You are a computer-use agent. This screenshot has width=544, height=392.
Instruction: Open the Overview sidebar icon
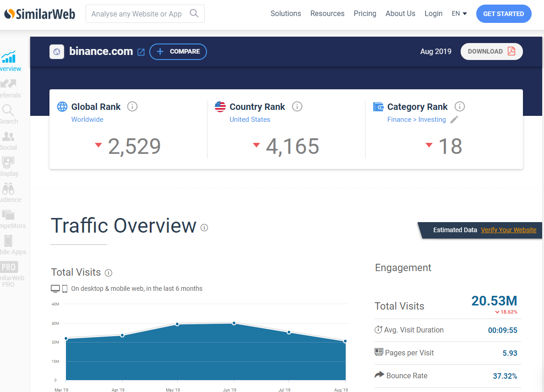tap(8, 57)
